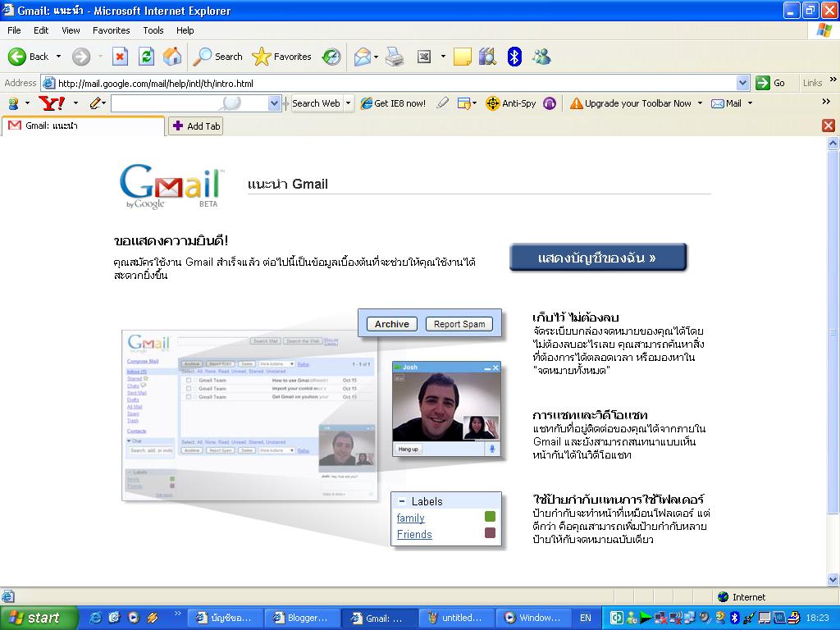Screen dimensions: 840x630
Task: Click the highlighter pen icon
Action: tap(442, 103)
